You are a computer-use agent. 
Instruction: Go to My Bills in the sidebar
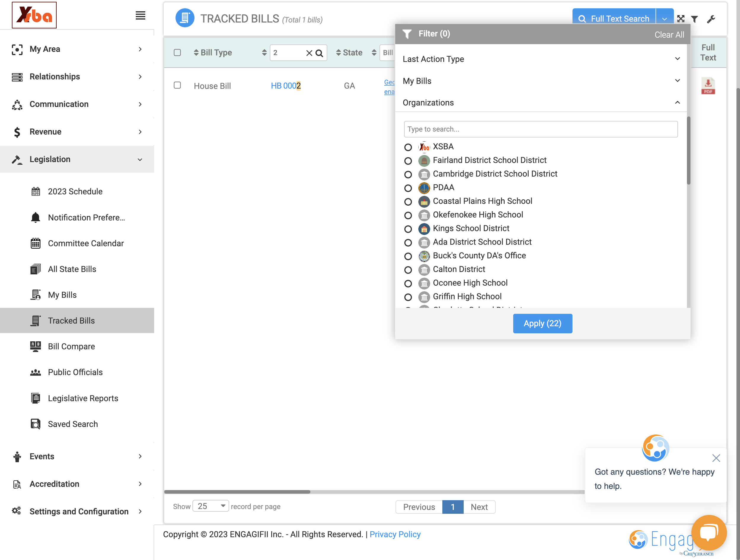(x=62, y=295)
